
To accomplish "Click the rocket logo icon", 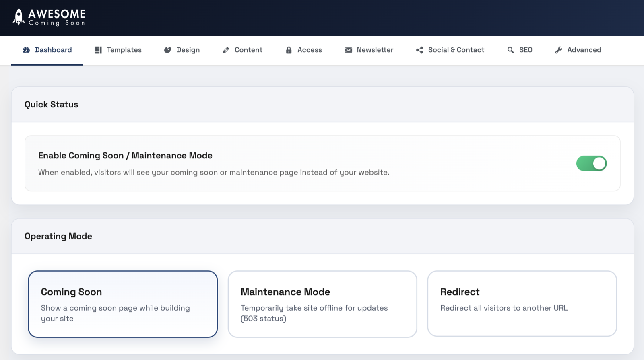I will tap(19, 17).
